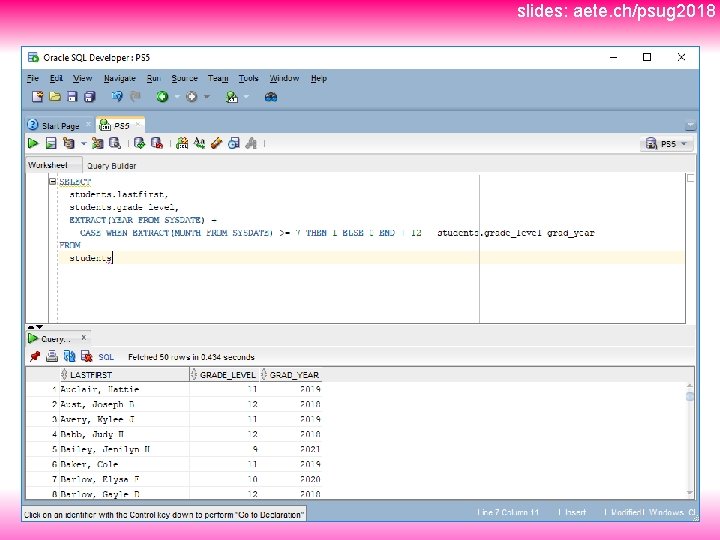Image resolution: width=720 pixels, height=540 pixels.
Task: Click the SQL Tuning Advisor icon
Action: (x=115, y=143)
